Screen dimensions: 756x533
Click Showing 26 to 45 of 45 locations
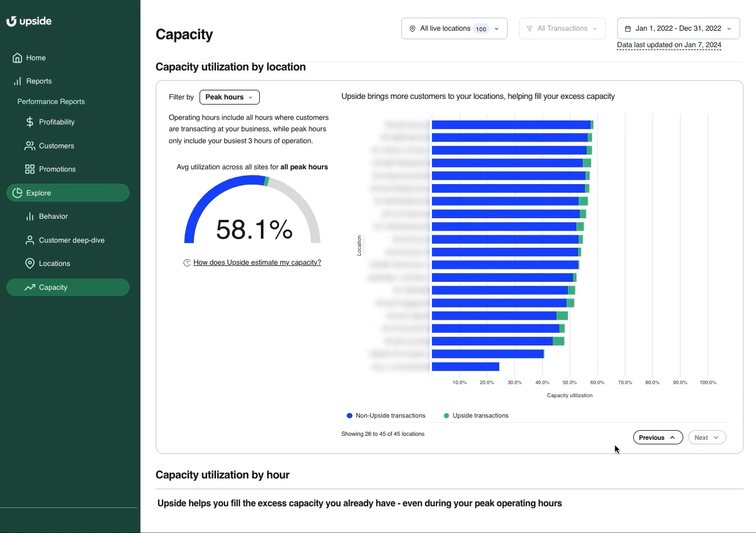click(383, 434)
